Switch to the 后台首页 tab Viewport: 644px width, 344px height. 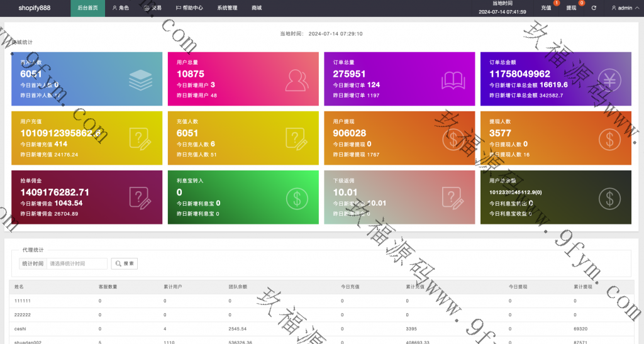coord(87,8)
